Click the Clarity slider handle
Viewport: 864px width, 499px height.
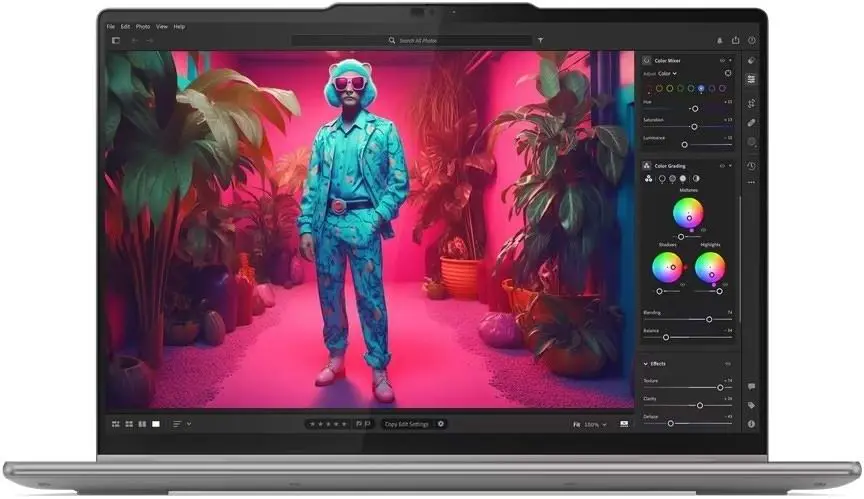click(x=700, y=405)
